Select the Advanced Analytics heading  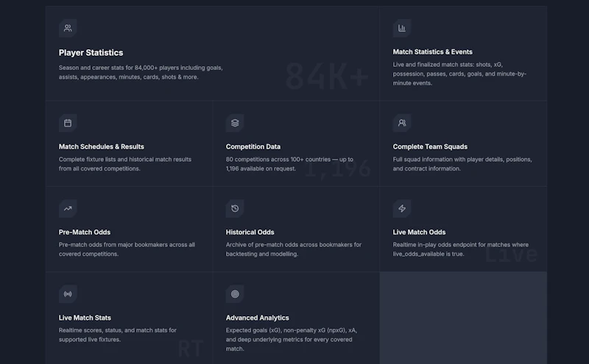[x=257, y=318]
